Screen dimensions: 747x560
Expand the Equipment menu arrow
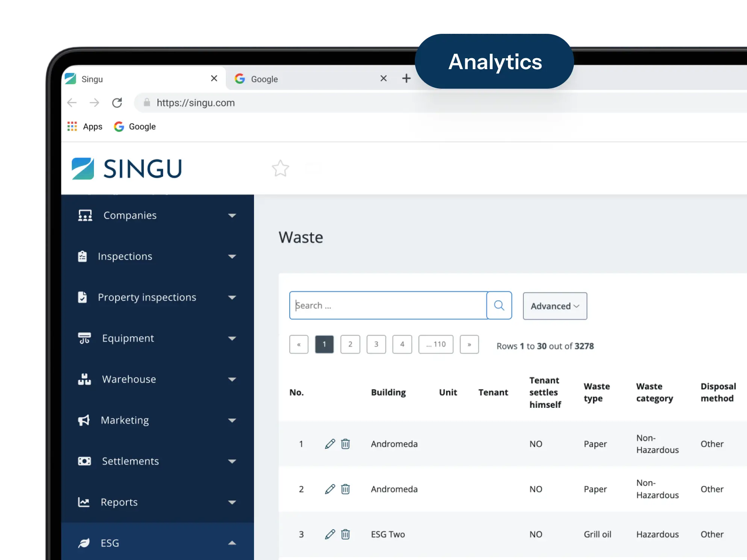(232, 338)
